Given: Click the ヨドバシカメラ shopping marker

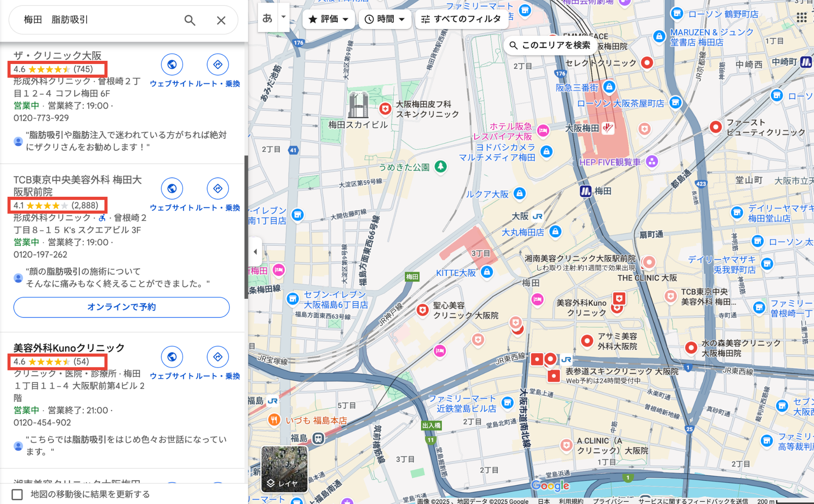Looking at the screenshot, I should coord(547,151).
